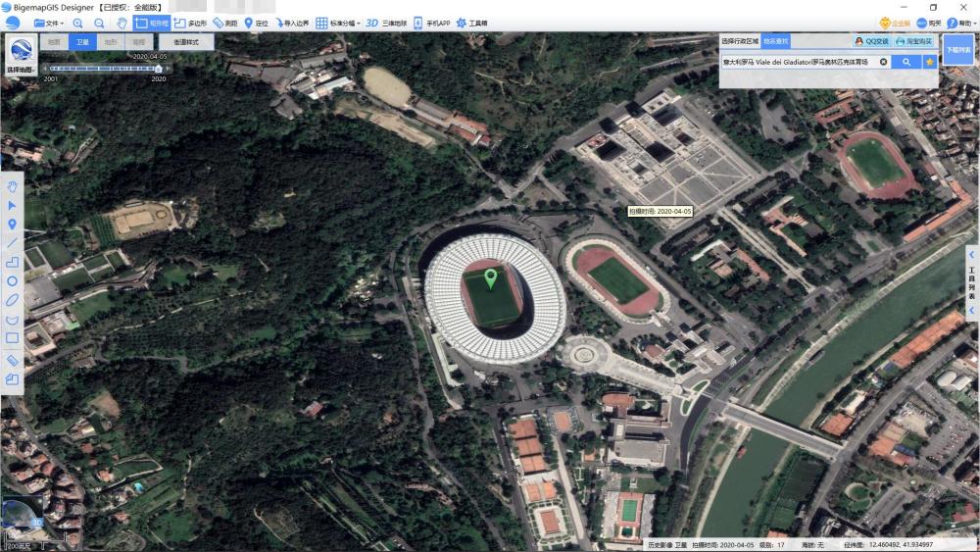The width and height of the screenshot is (980, 552).
Task: Click the QQ交谈 chat button
Action: point(872,41)
